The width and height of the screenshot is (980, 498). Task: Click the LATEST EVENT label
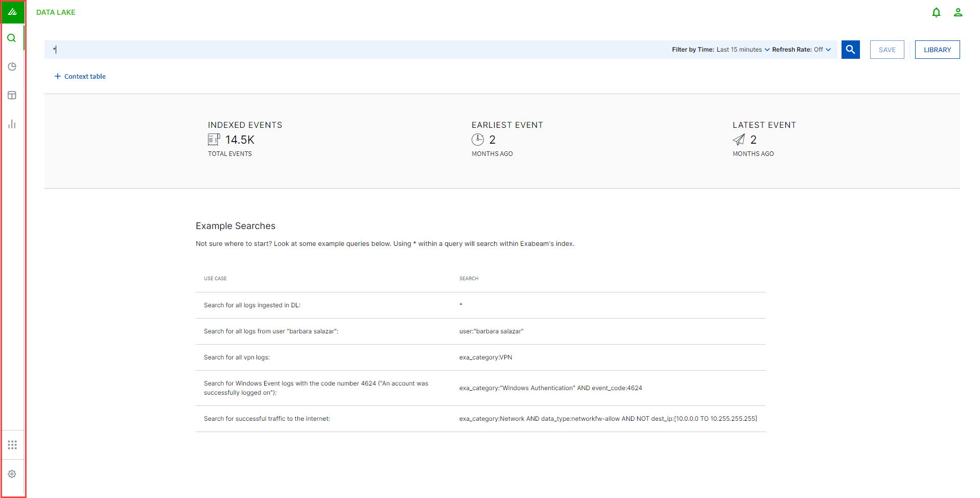764,125
